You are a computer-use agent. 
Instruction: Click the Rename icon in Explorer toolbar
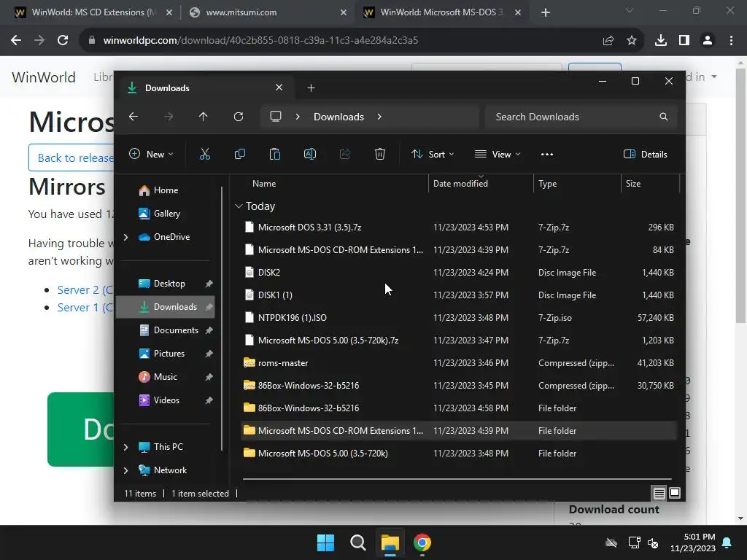click(x=309, y=155)
